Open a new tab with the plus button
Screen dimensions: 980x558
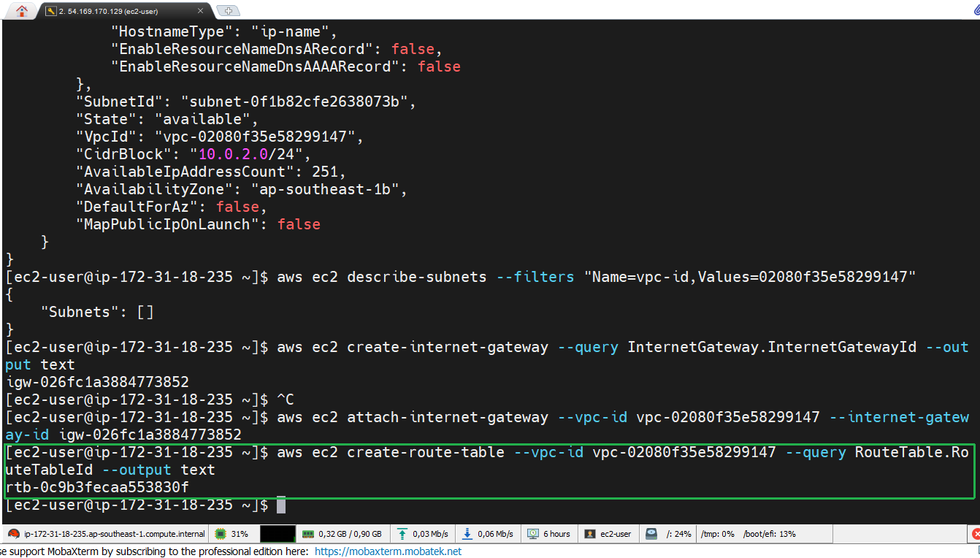coord(229,11)
